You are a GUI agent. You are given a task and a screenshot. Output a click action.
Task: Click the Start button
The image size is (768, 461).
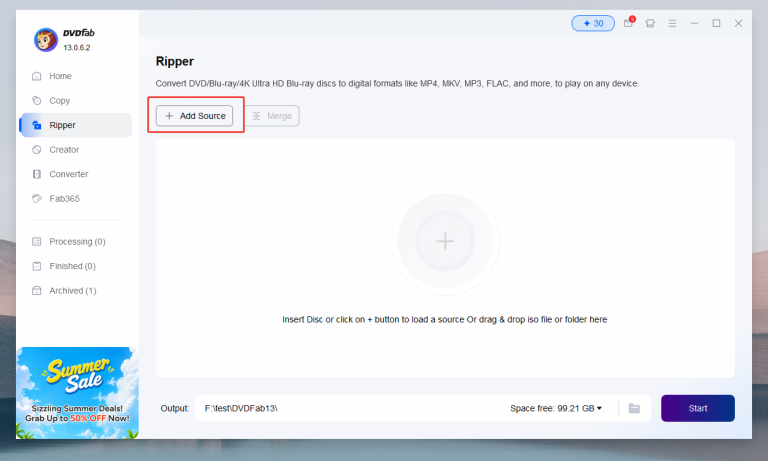(x=697, y=408)
